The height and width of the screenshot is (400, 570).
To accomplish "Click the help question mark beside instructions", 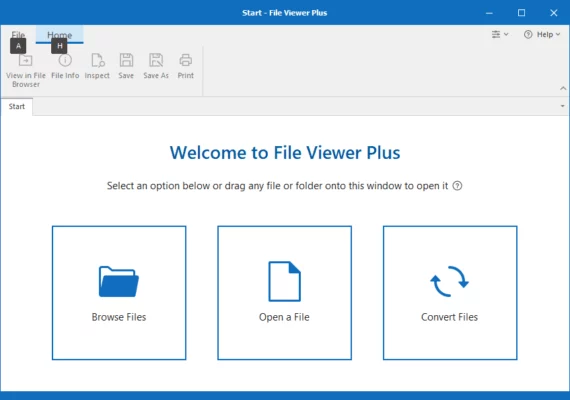I will tap(457, 186).
